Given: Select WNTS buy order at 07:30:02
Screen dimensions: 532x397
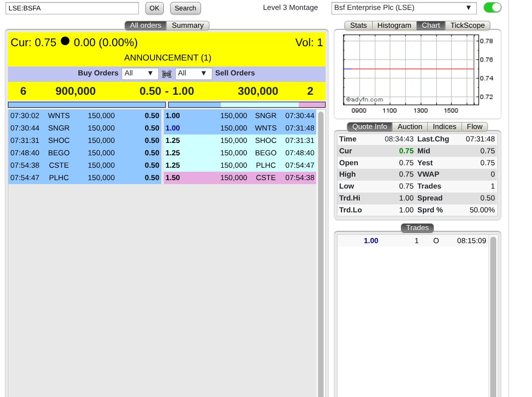Looking at the screenshot, I should (x=85, y=116).
